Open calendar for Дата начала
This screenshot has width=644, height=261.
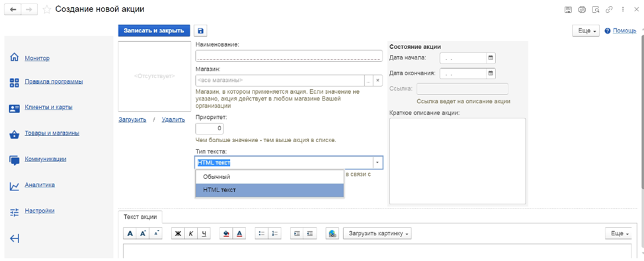[x=491, y=58]
